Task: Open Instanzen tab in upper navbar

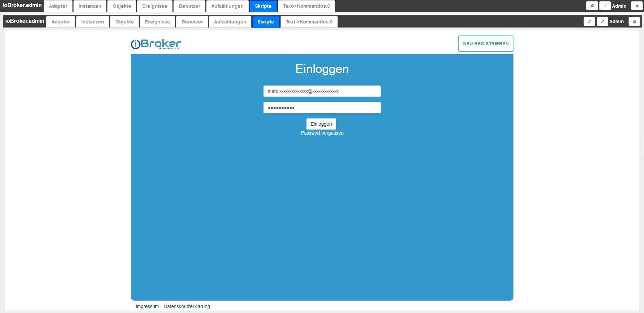Action: [90, 6]
